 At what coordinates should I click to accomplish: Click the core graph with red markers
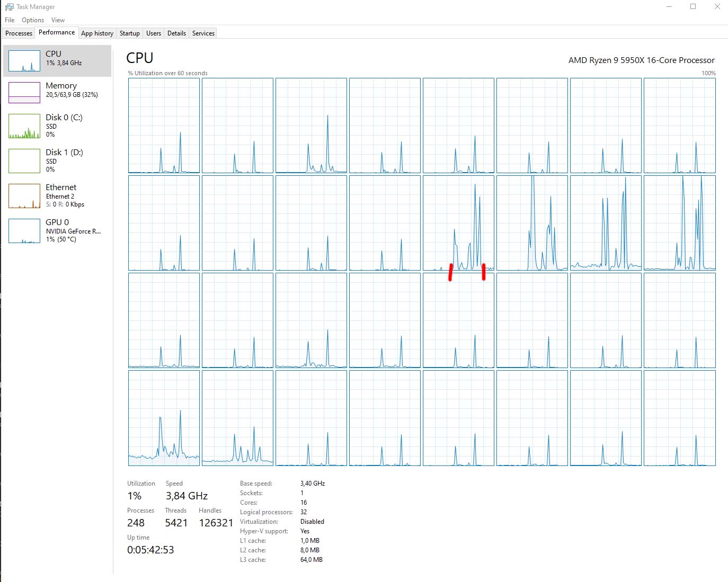pos(458,223)
